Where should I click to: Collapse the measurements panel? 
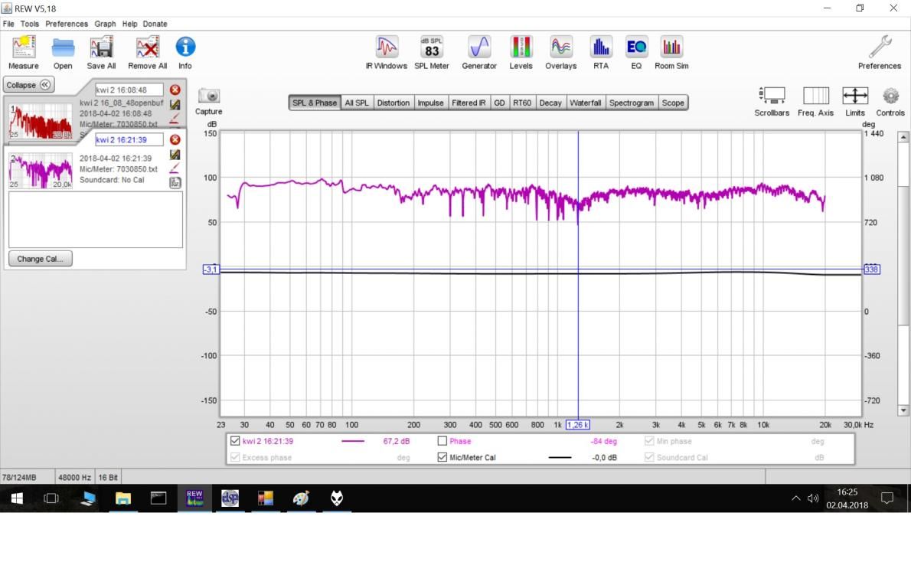point(29,85)
